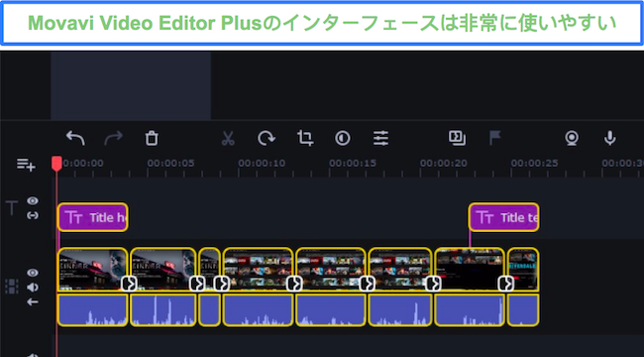Click the video track left-arrow icon
Viewport: 644px width, 357px height.
pos(33,301)
